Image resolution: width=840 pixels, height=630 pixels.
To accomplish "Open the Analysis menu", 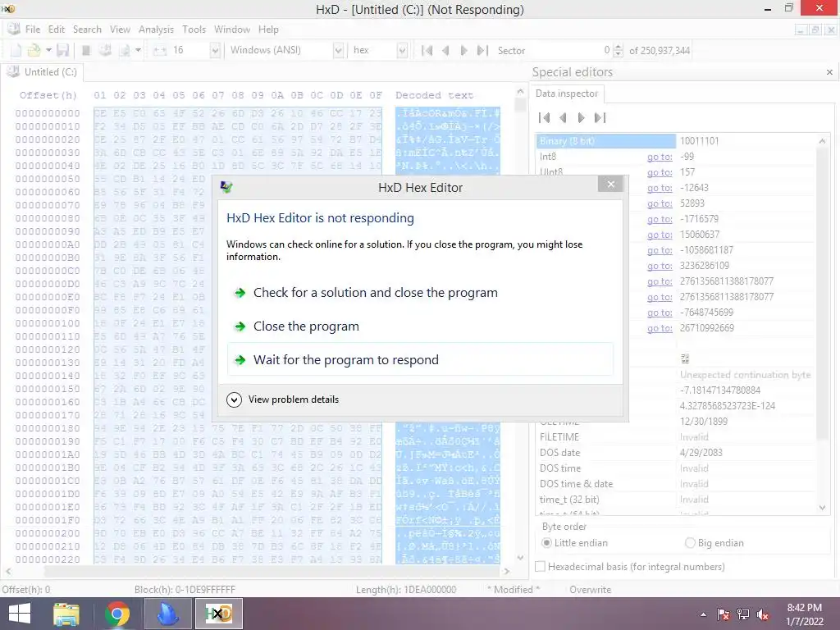I will click(x=156, y=30).
